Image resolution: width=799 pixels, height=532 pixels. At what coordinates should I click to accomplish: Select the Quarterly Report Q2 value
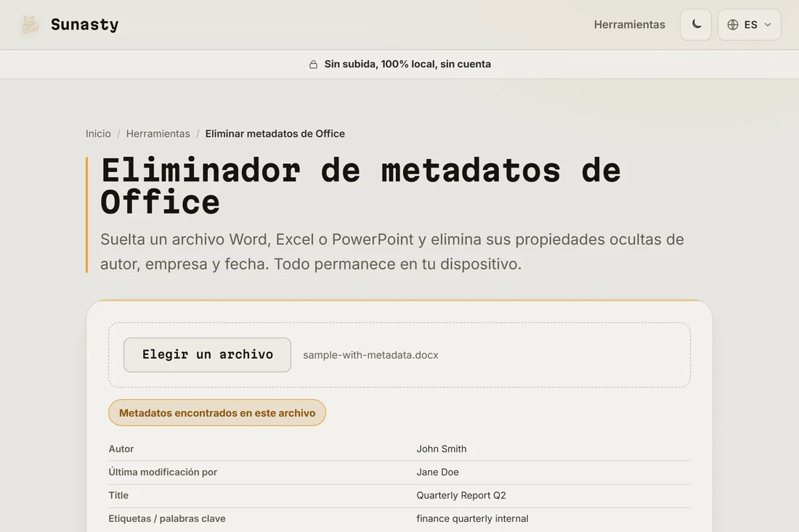click(461, 495)
